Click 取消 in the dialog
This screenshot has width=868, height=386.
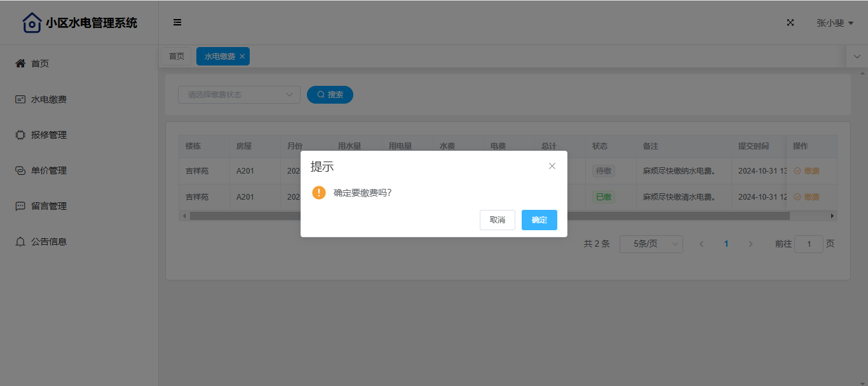pyautogui.click(x=498, y=220)
